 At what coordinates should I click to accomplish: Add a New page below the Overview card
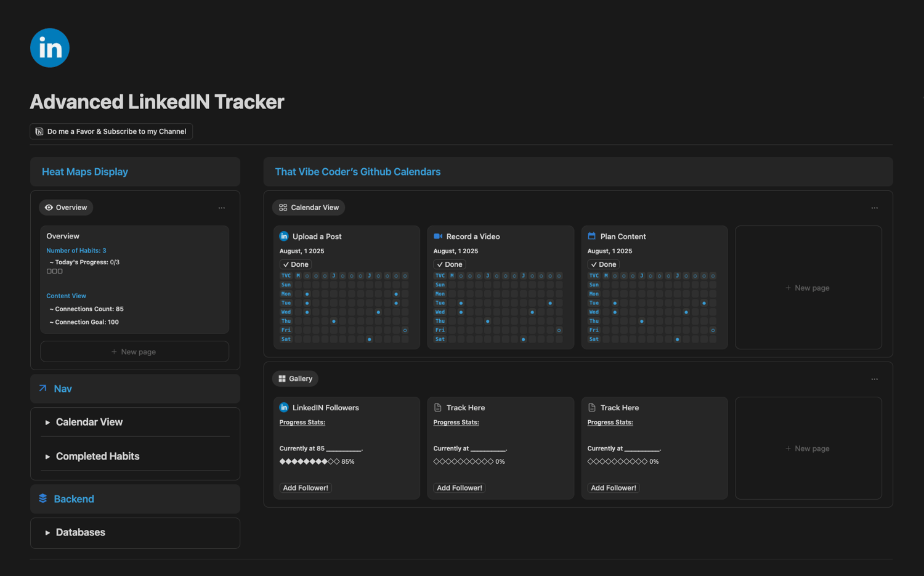tap(134, 352)
